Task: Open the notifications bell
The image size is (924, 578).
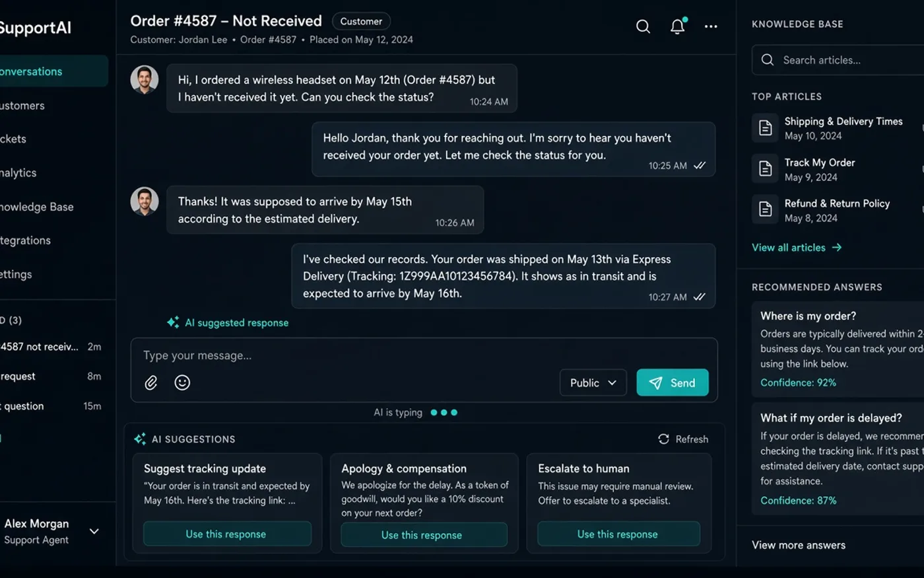Action: click(x=678, y=26)
